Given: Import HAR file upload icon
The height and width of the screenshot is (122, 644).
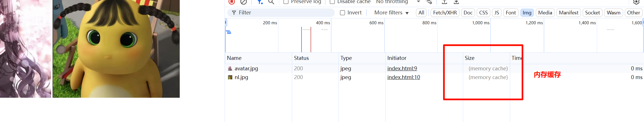Looking at the screenshot, I should coord(444,2).
